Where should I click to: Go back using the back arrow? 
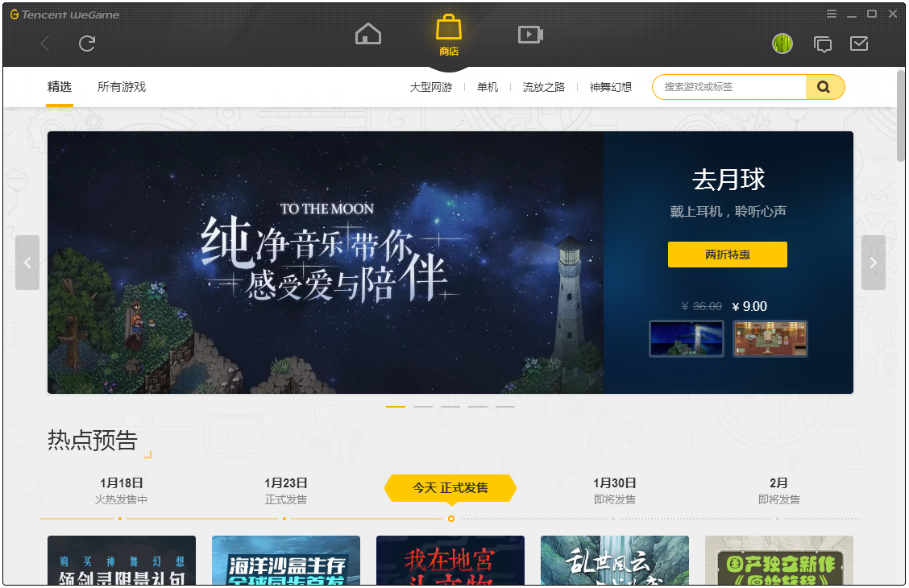pyautogui.click(x=45, y=43)
